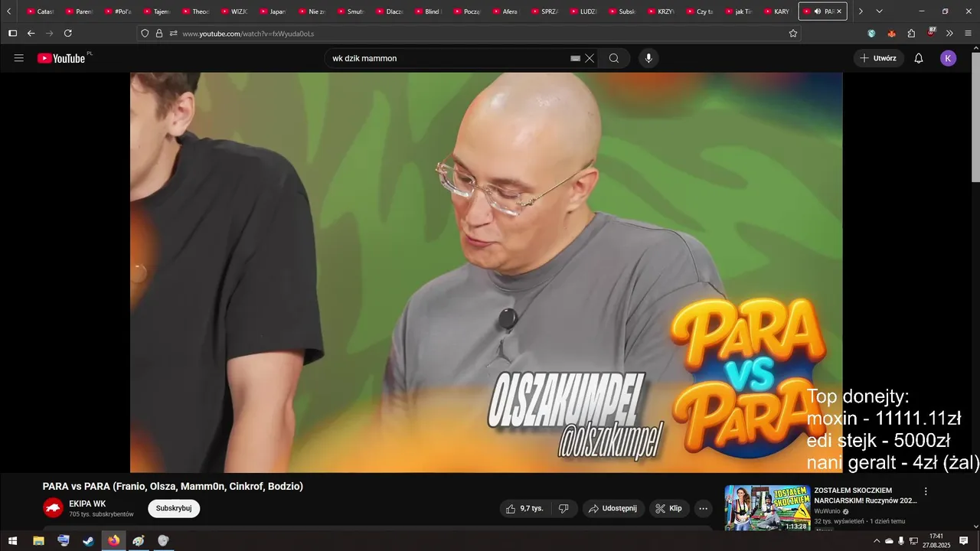Show hidden system tray icons

pyautogui.click(x=877, y=540)
